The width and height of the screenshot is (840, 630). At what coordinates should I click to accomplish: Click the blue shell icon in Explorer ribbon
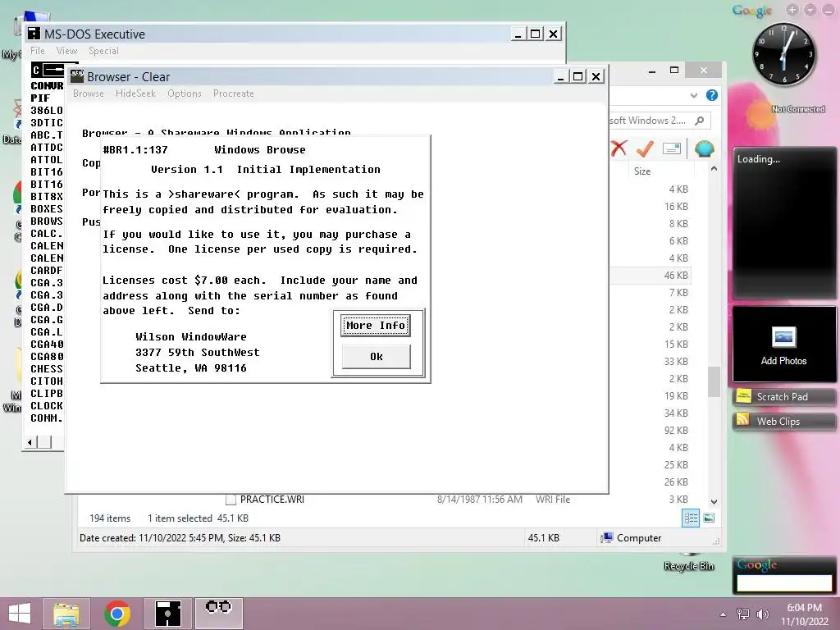[704, 148]
